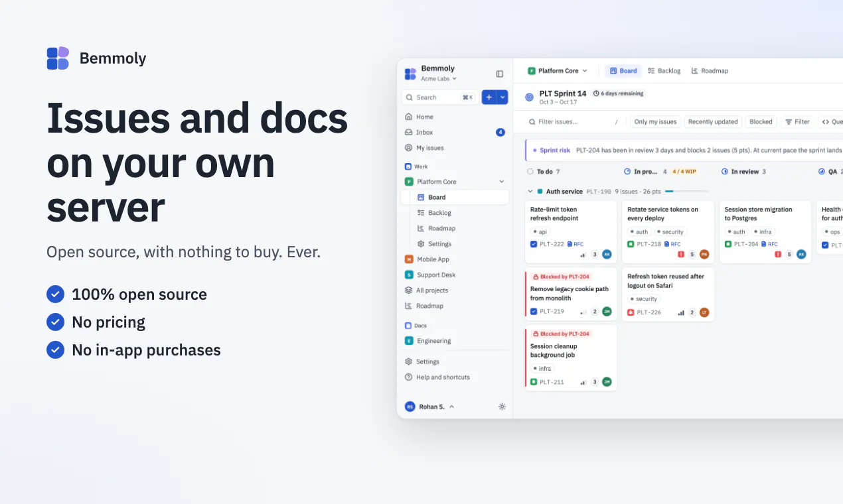The width and height of the screenshot is (843, 504).
Task: Open the Rotate service tokens card
Action: [668, 231]
